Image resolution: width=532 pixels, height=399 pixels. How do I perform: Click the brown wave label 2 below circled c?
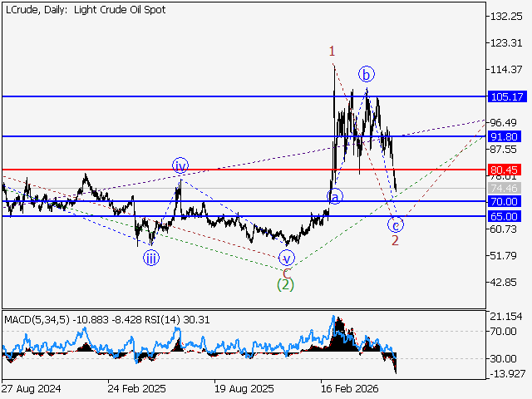[395, 240]
